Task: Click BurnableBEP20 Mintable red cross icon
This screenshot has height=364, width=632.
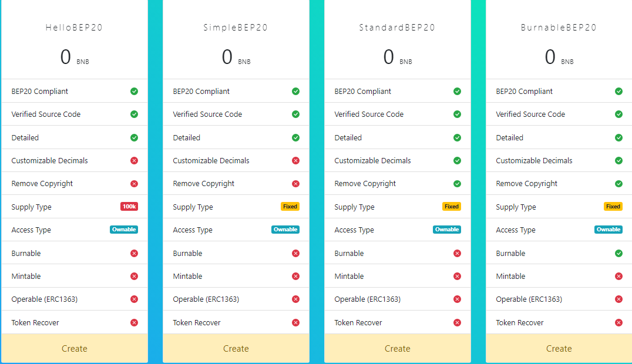Action: tap(618, 276)
